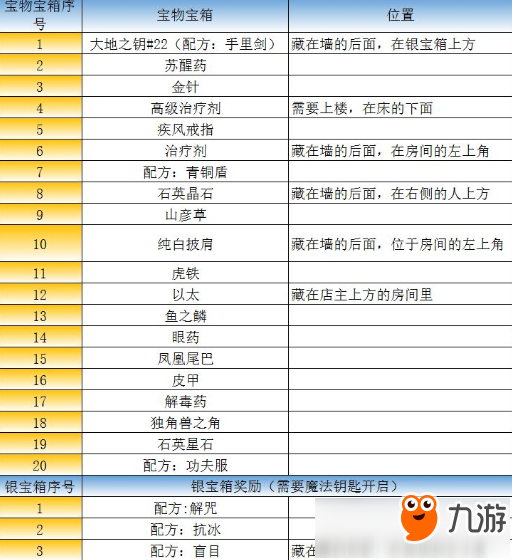Select the '藏在墙的后面，在银宝箱上方' location cell

tap(400, 44)
